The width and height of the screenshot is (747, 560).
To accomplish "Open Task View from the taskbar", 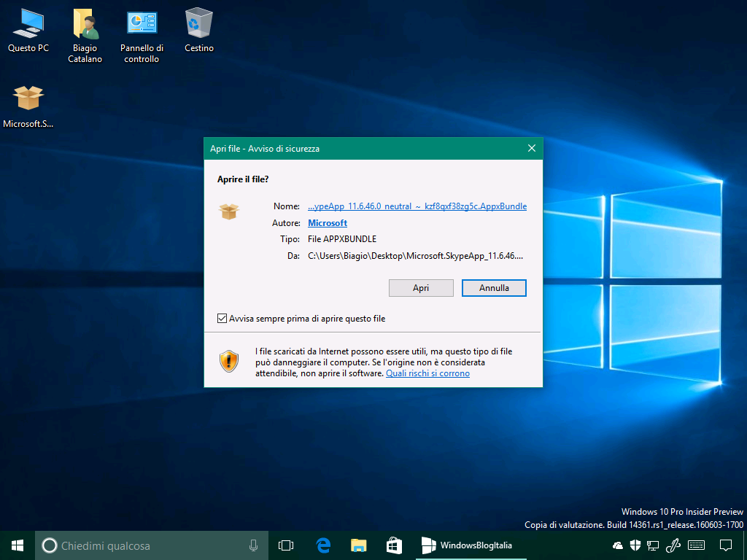I will pos(286,545).
